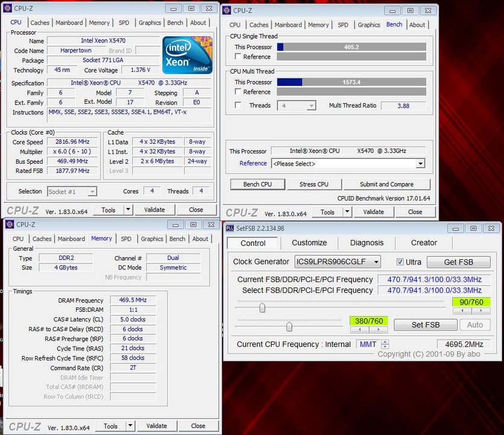Expand Tools arrow in CPU tab window
Screen dimensions: 504x435
(x=128, y=210)
